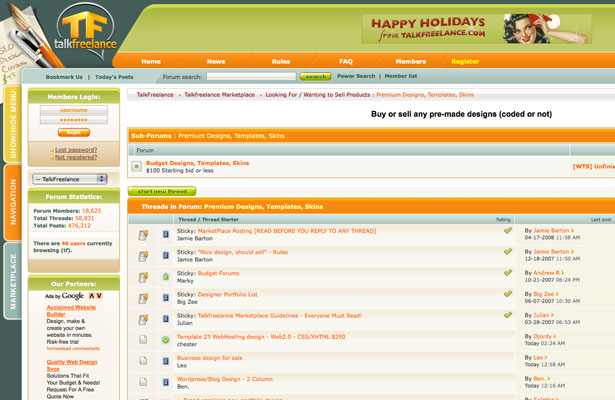The image size is (615, 400).
Task: Open Budget Designs, Templates, Skins subforum
Action: pos(197,163)
